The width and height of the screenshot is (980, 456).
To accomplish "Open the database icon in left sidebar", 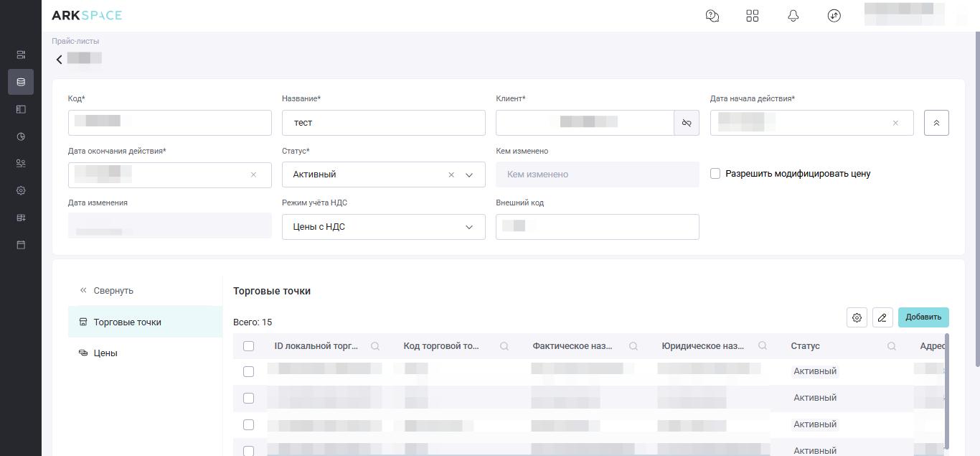I will tap(21, 82).
